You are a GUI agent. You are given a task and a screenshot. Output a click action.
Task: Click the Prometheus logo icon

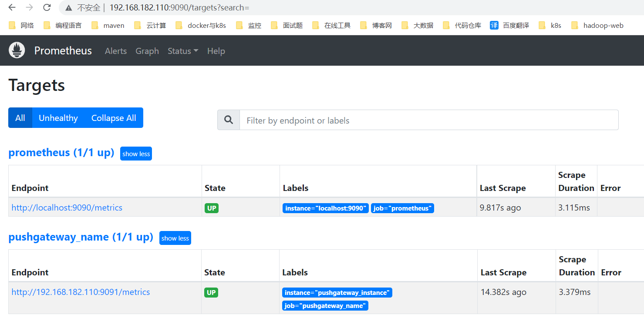pos(17,50)
